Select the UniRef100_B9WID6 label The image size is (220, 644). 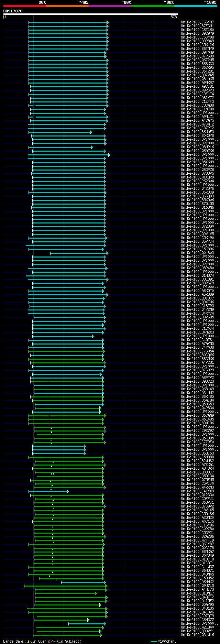197,423
